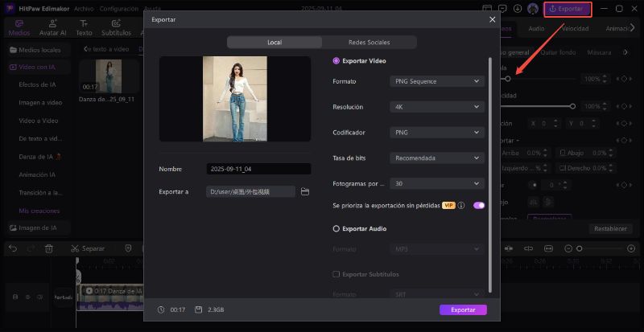Viewport: 644px width, 332px height.
Task: Click the timeline zoom-in plus icon
Action: pos(631,248)
